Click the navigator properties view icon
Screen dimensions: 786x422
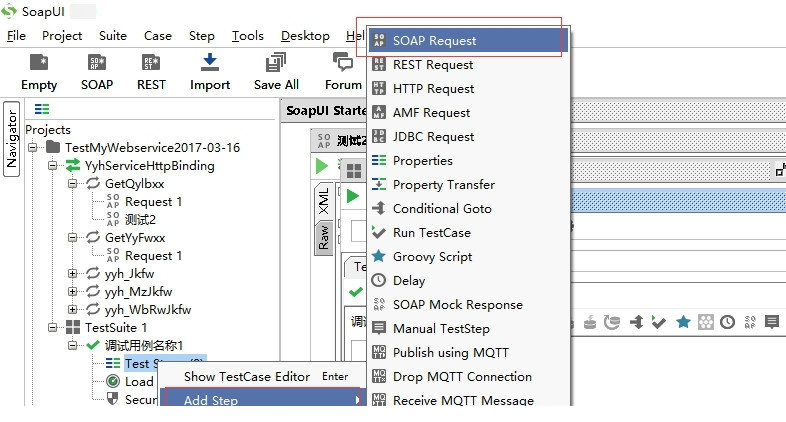pyautogui.click(x=42, y=109)
